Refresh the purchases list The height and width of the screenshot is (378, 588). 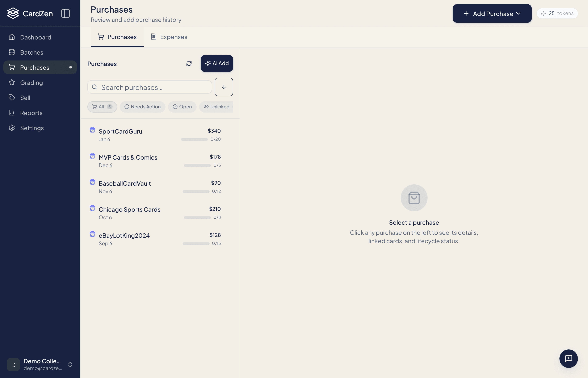coord(189,64)
